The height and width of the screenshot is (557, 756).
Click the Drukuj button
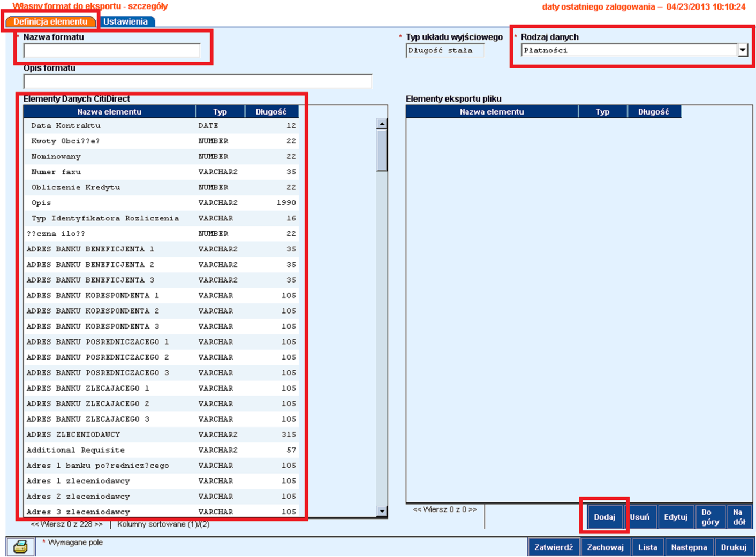point(734,547)
